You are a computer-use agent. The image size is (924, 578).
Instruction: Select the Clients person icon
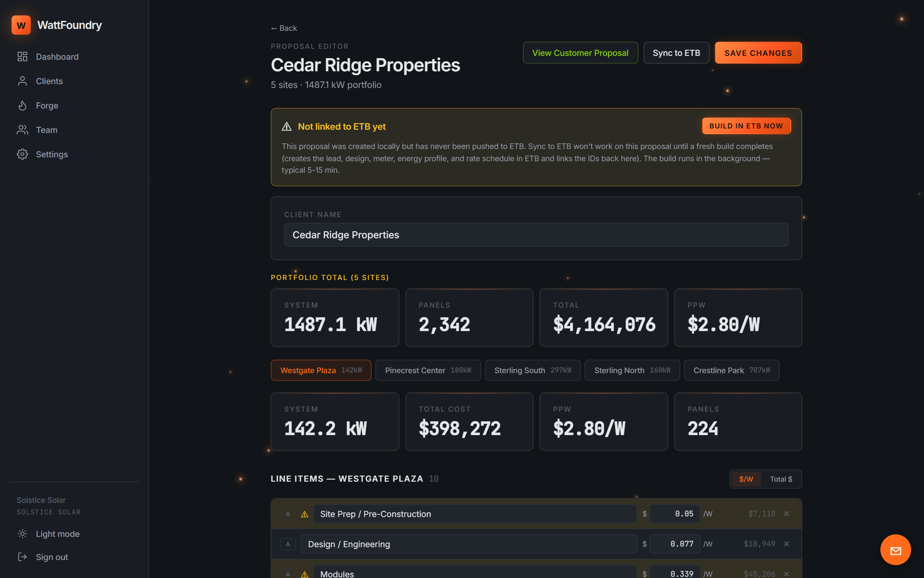coord(22,81)
